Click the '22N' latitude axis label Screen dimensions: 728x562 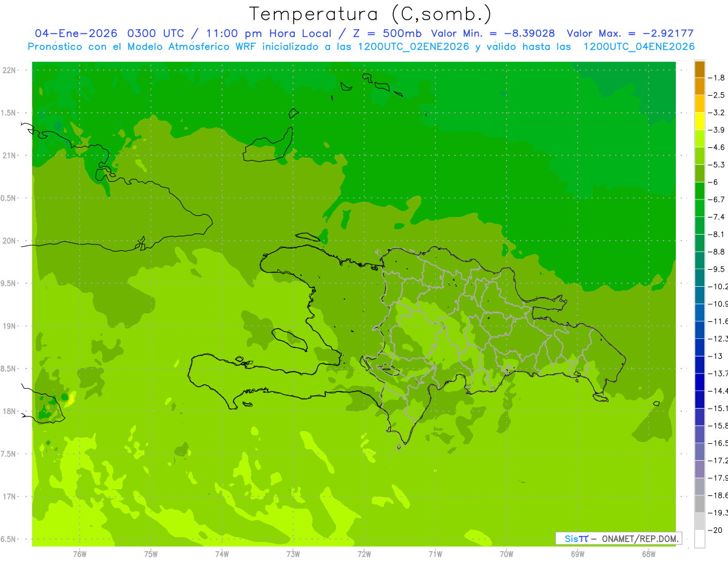coord(10,70)
